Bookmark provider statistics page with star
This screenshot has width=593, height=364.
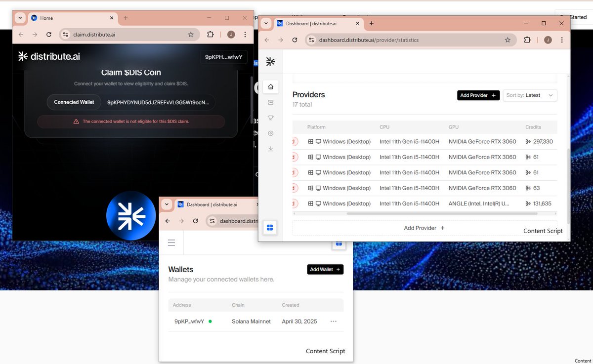[x=508, y=40]
